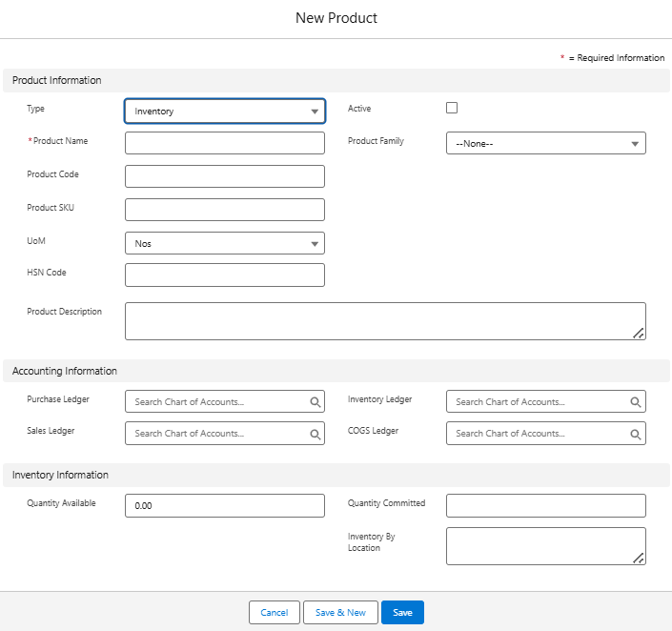
Task: Open the UoM dropdown showing Nos
Action: pyautogui.click(x=225, y=243)
